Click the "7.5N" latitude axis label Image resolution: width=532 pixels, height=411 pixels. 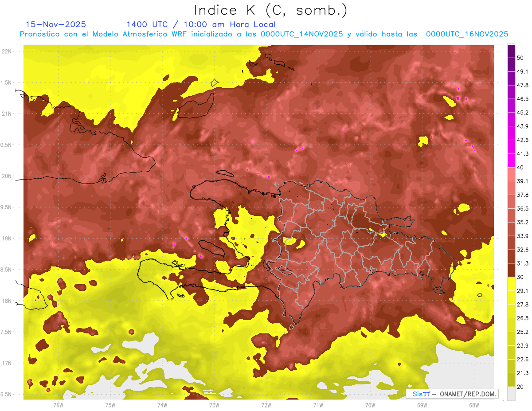[x=7, y=332]
